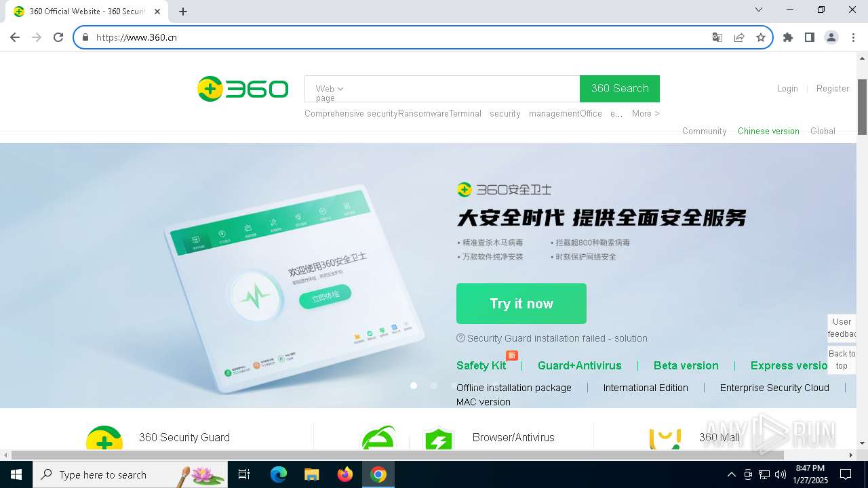Viewport: 868px width, 488px height.
Task: Click the taskbar clock showing 8:47 PM
Action: coord(811,474)
